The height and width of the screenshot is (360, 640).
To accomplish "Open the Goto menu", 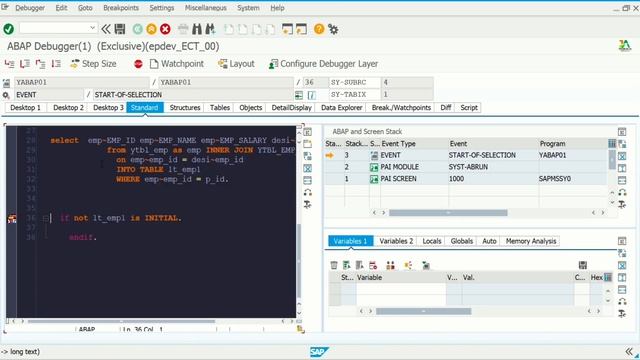I will 85,8.
